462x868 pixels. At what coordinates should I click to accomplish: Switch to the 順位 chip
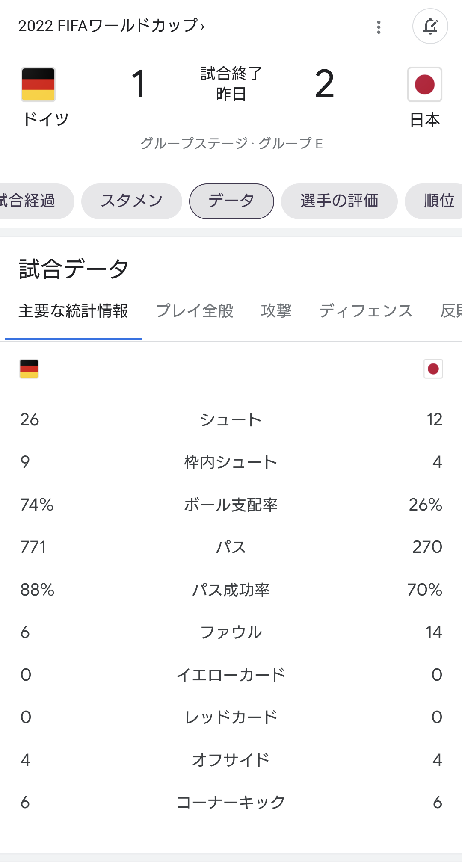pyautogui.click(x=434, y=201)
